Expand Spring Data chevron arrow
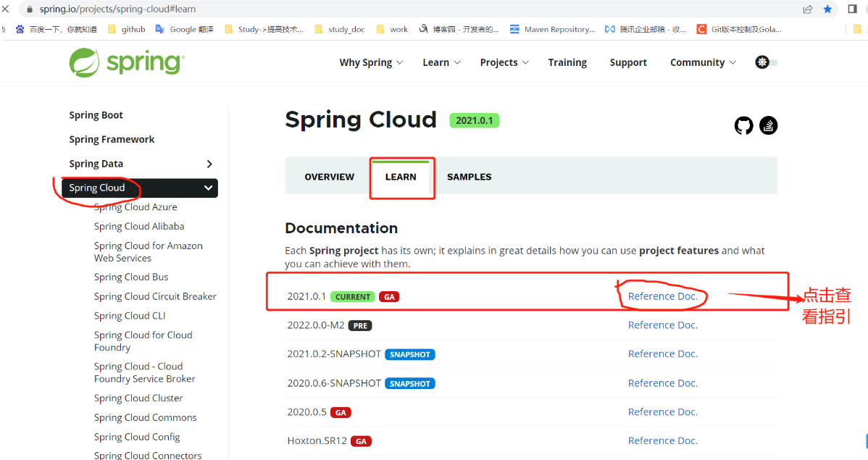The image size is (868, 460). [209, 164]
